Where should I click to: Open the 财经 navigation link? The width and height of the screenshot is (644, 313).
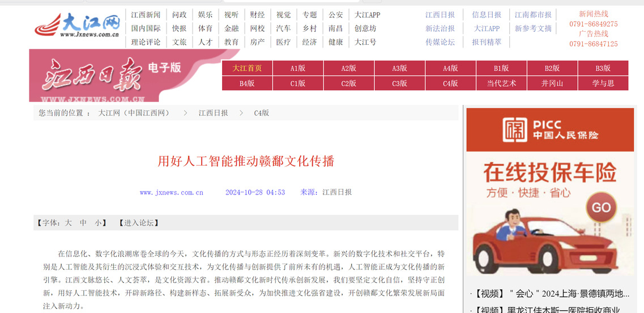[x=257, y=15]
